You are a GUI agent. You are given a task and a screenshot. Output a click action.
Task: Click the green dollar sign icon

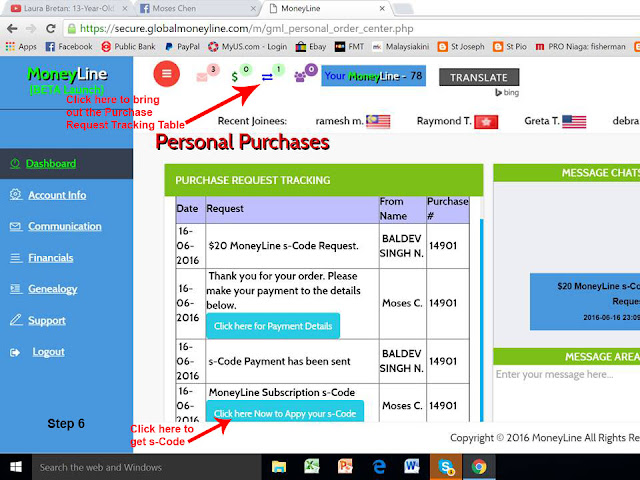235,77
